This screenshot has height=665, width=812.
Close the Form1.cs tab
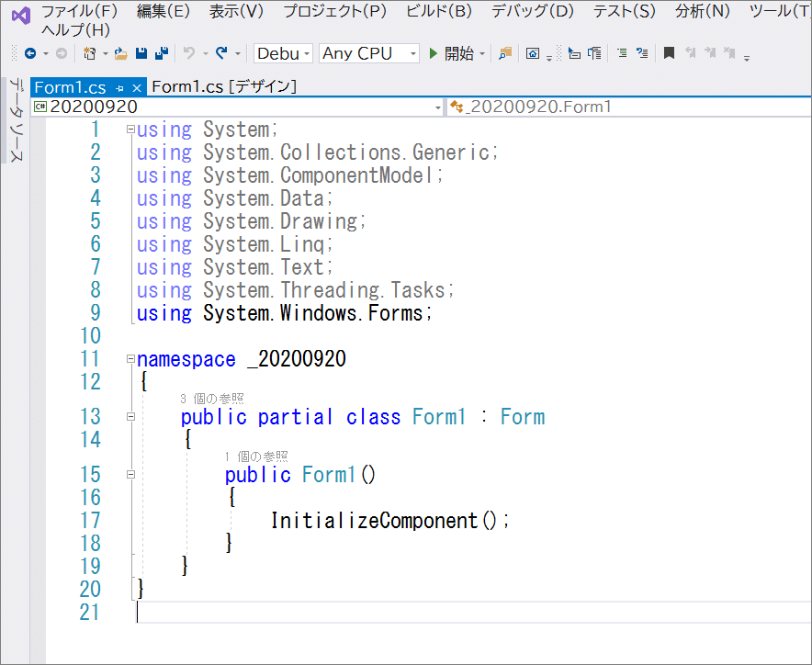tap(137, 88)
